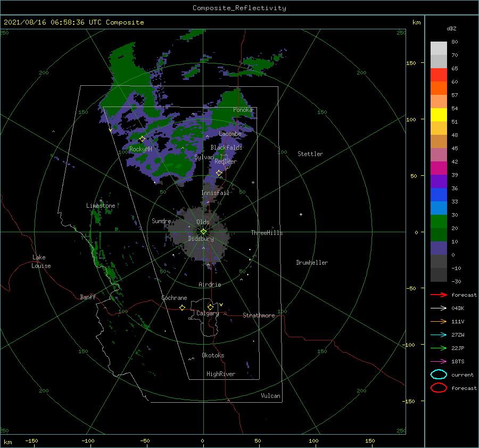
Task: Click the white asterisk above Limestone label
Action: coord(101,201)
